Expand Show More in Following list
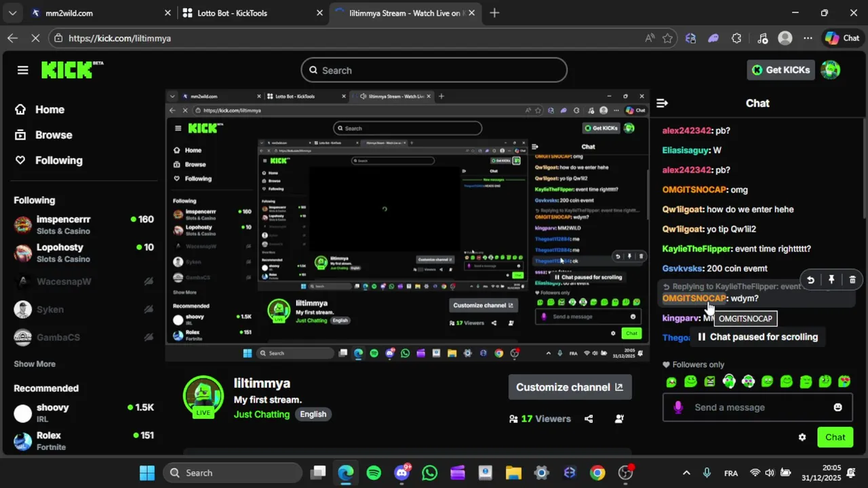868x488 pixels. pos(35,364)
